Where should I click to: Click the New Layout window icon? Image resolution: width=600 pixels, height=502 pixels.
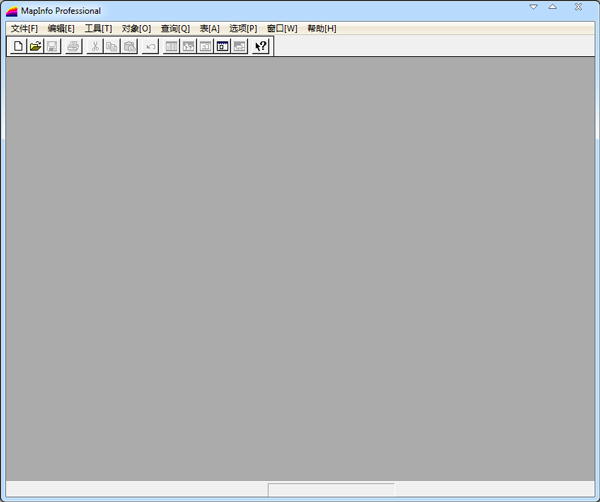point(222,46)
